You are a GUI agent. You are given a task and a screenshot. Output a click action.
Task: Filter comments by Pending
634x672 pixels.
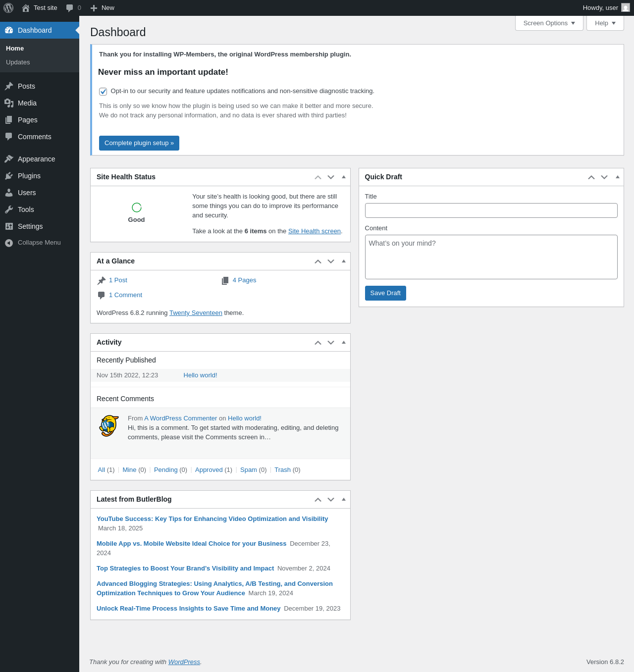point(166,470)
